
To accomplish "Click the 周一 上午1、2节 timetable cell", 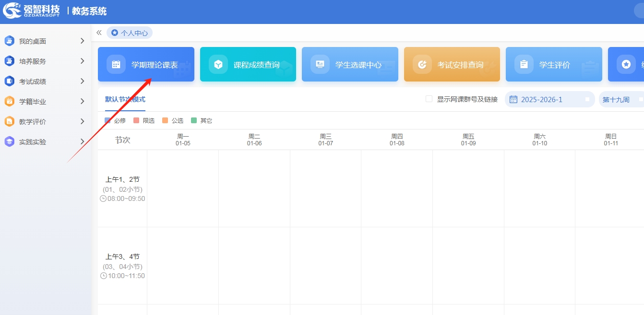I will (x=182, y=188).
